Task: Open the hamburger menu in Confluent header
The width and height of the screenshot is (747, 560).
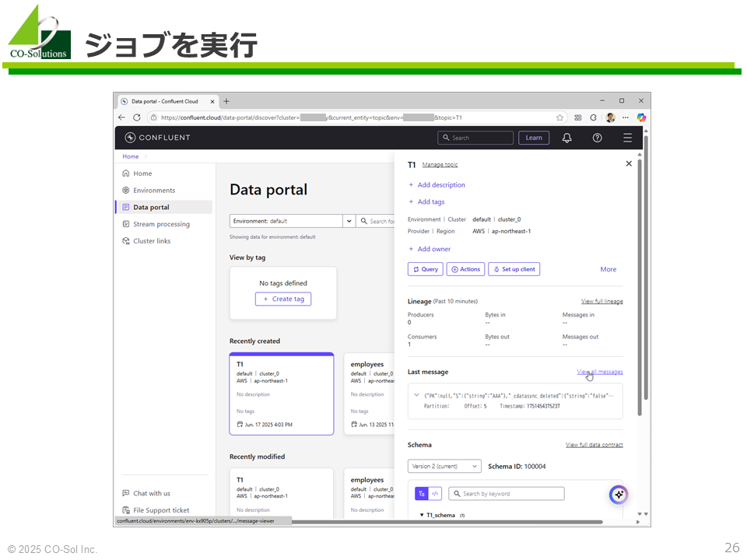Action: click(627, 138)
